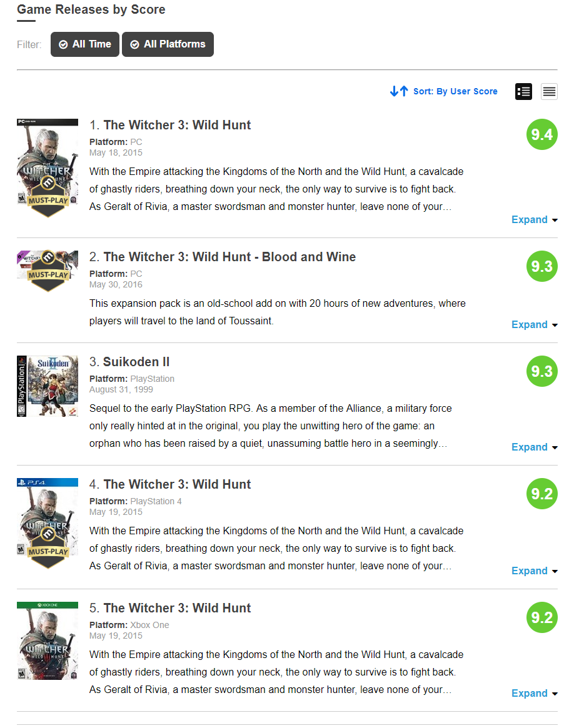Expand The Witcher 3 PC description
The width and height of the screenshot is (569, 728).
click(x=534, y=219)
